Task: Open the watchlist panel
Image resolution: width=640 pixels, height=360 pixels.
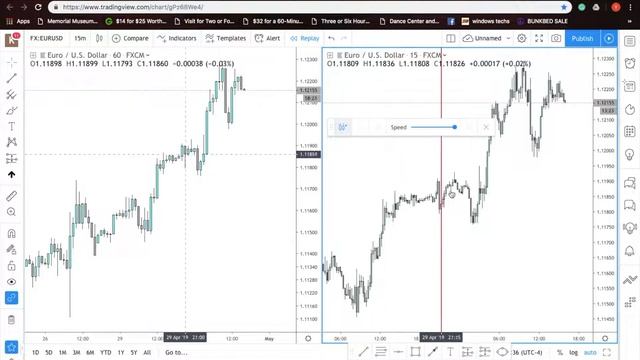Action: pyautogui.click(x=630, y=41)
